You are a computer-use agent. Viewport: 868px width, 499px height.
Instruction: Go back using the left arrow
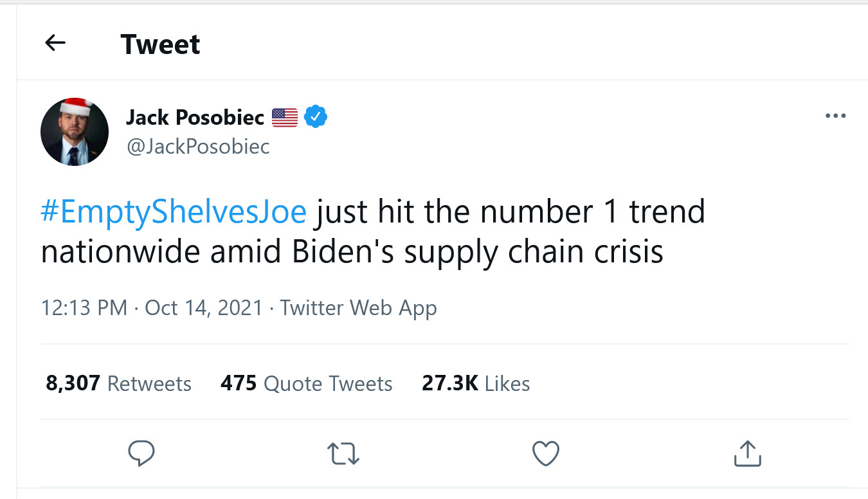(55, 43)
